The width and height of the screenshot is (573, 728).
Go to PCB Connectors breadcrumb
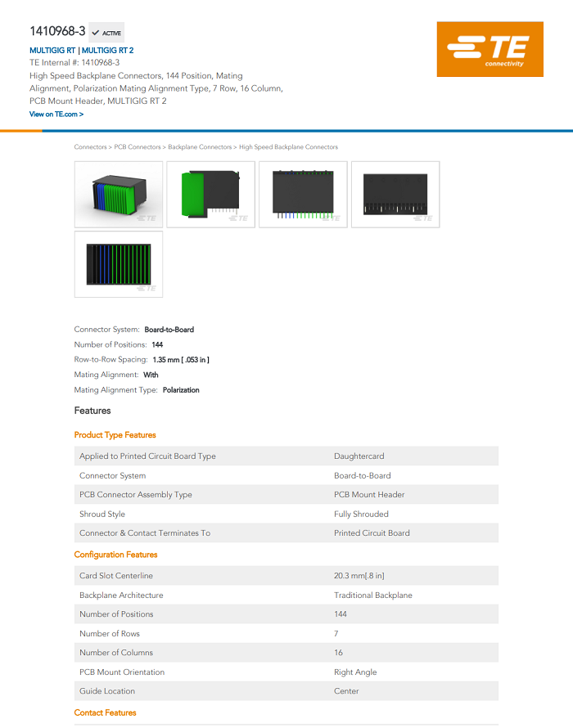pyautogui.click(x=138, y=146)
